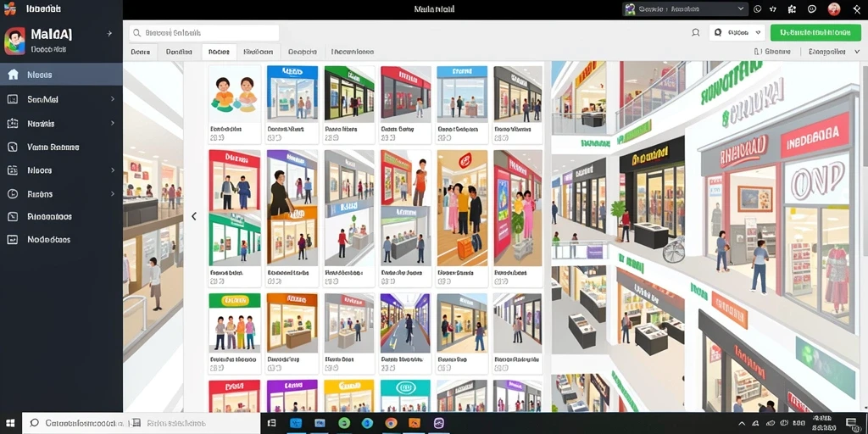Image resolution: width=868 pixels, height=434 pixels.
Task: Open the sixth, longest-labeled tab
Action: 353,52
